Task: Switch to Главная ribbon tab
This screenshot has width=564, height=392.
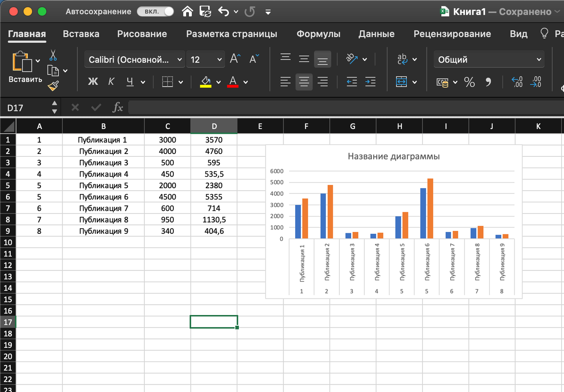Action: coord(27,34)
